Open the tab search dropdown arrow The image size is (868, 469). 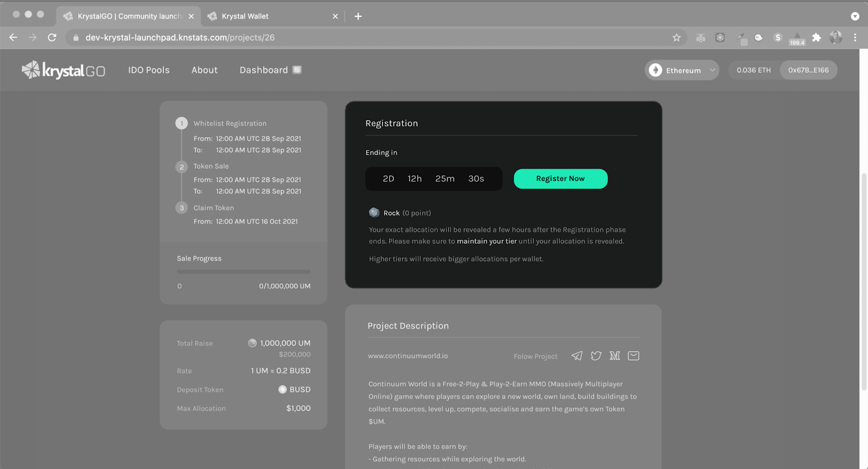(855, 16)
